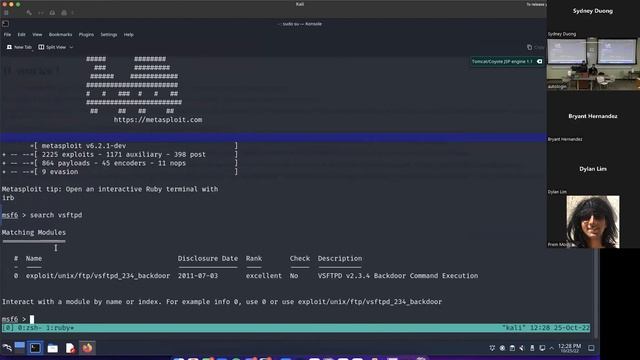The height and width of the screenshot is (360, 640).
Task: Click the Split View button
Action: point(52,47)
